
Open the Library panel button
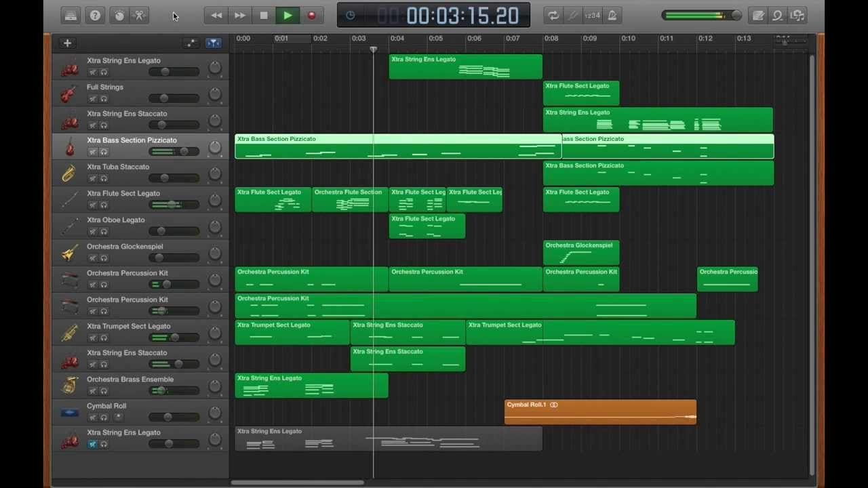71,16
